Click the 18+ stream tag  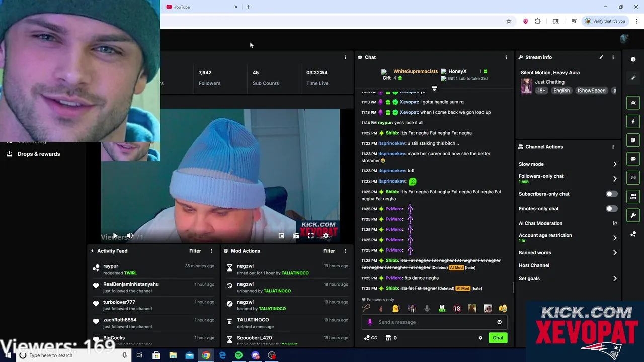click(x=541, y=90)
